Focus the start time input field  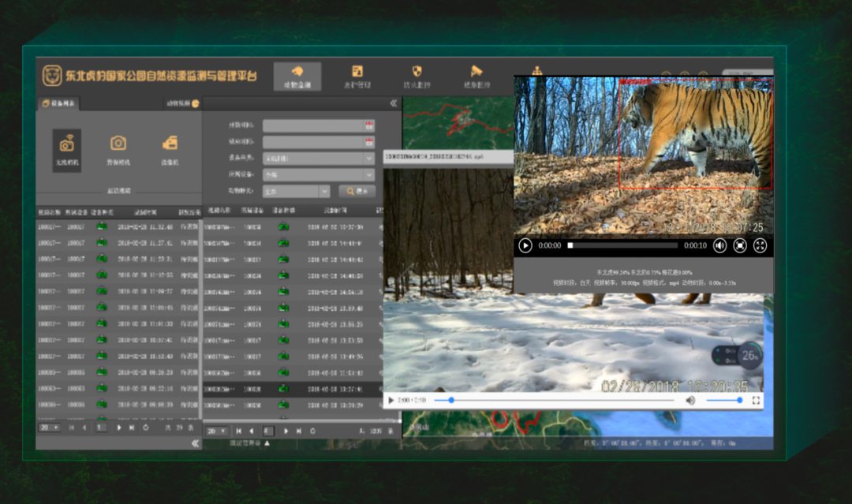point(314,126)
